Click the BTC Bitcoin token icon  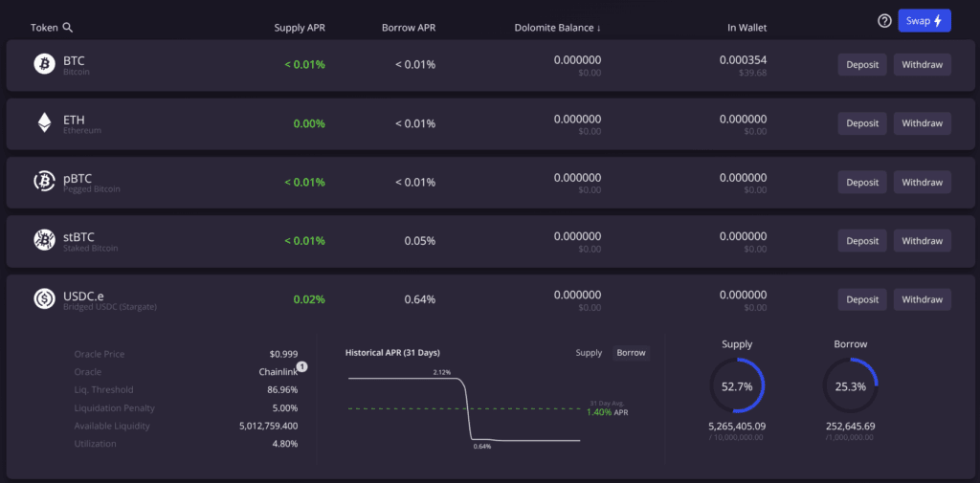point(44,64)
